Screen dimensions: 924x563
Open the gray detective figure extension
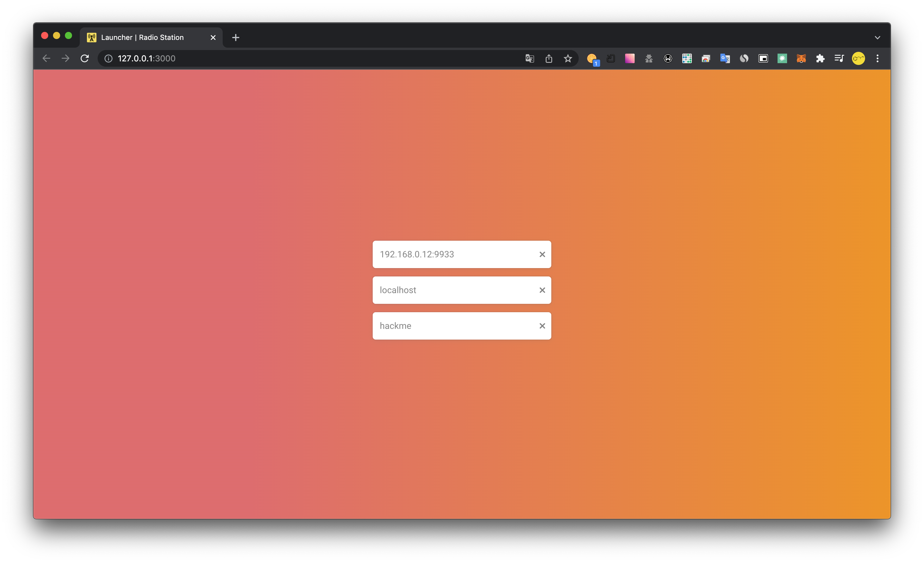pos(649,59)
